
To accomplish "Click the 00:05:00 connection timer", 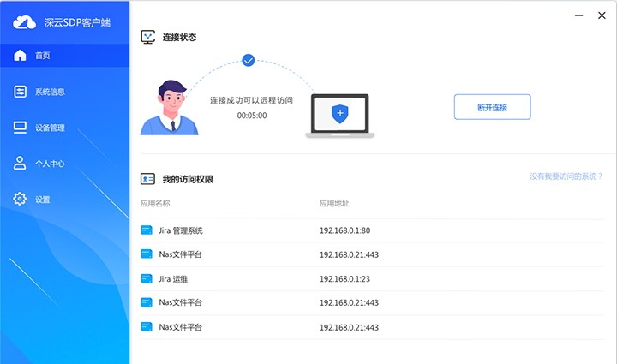I will 252,116.
